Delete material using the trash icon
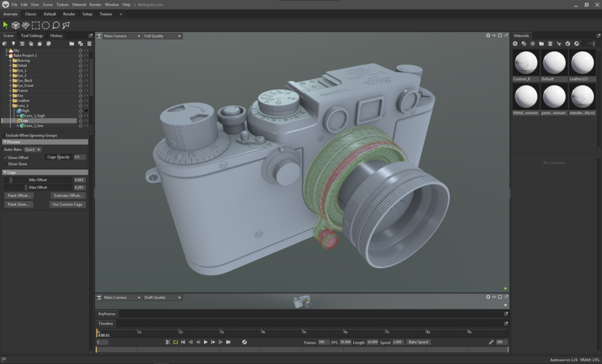 (550, 44)
